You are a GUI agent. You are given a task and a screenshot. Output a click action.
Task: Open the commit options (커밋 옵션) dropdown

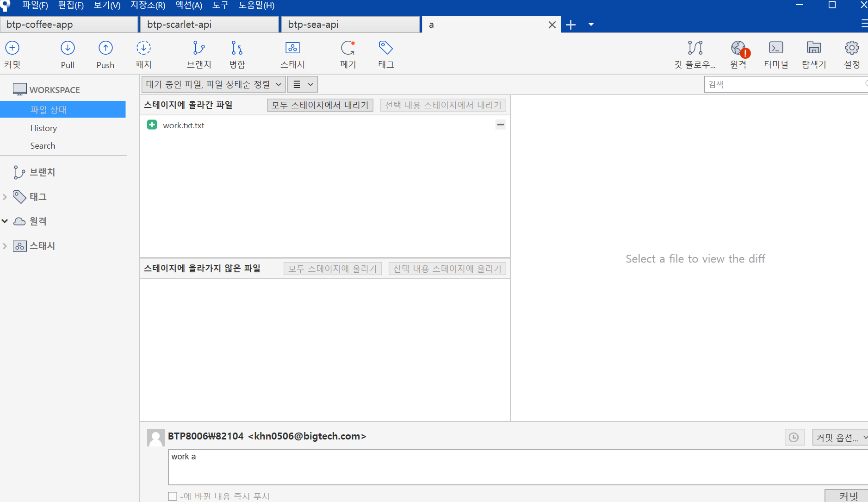pos(841,437)
